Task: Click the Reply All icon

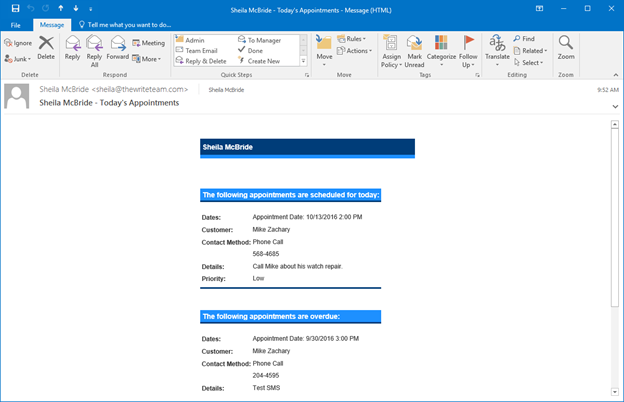Action: pos(95,47)
